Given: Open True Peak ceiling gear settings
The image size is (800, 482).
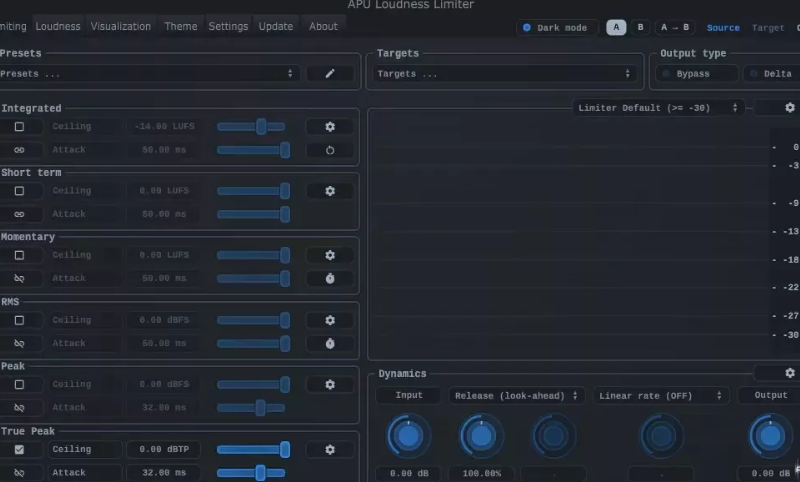Looking at the screenshot, I should point(330,449).
